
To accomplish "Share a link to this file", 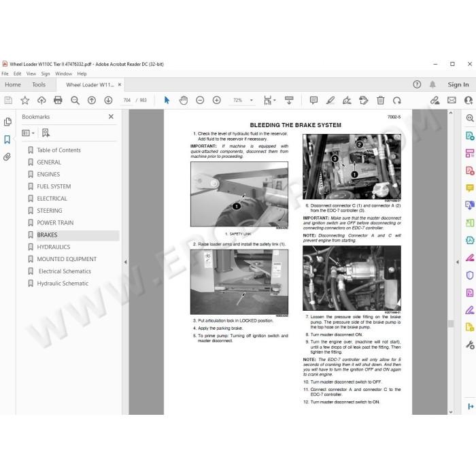I will [435, 100].
